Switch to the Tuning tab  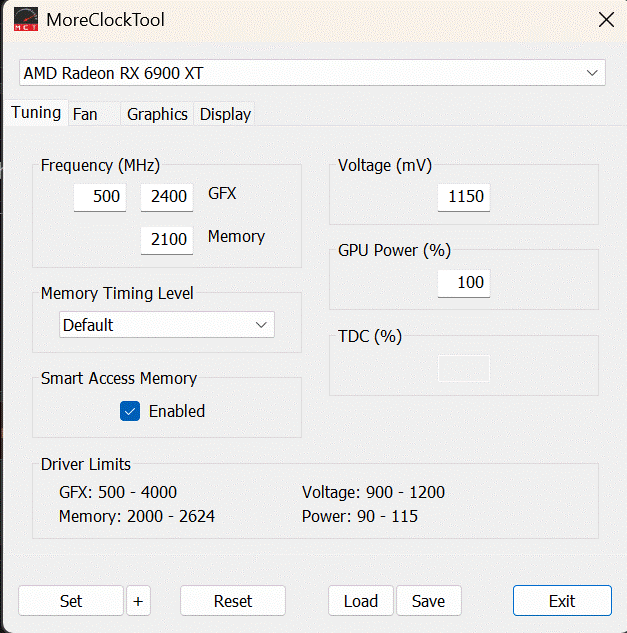click(x=36, y=113)
